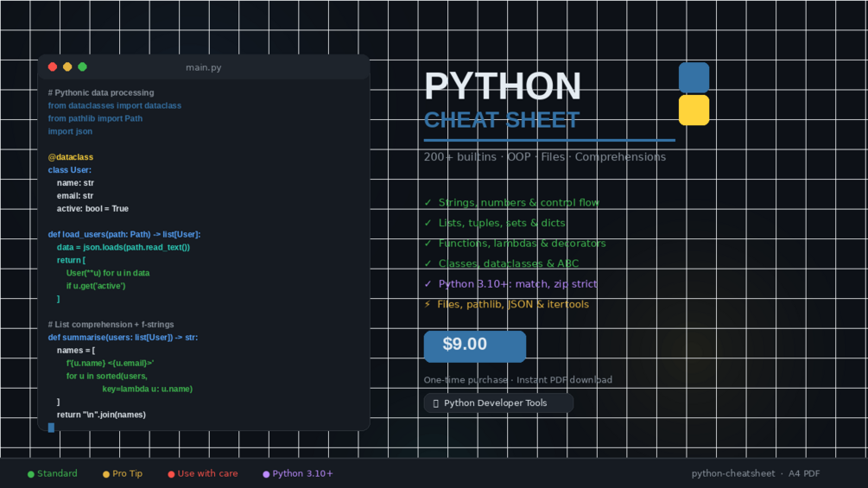Click the 'data = json.loads' line
This screenshot has width=868, height=488.
tap(123, 247)
